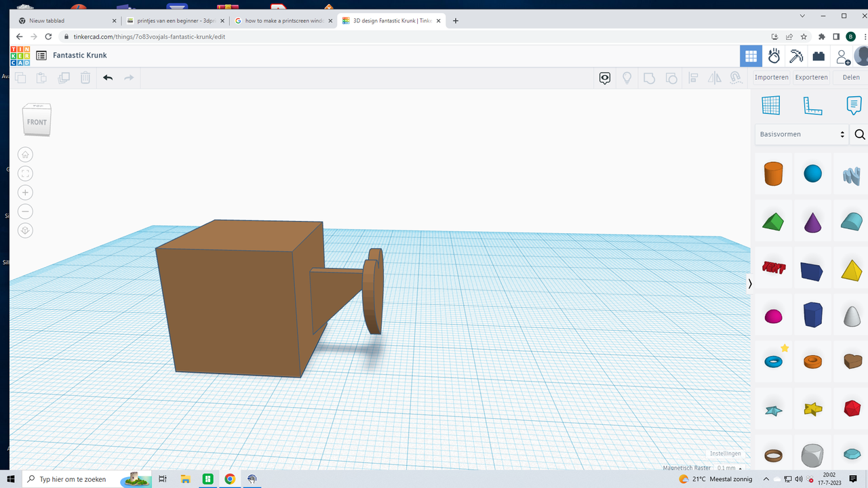Collapse the shapes panel chevron

(x=750, y=284)
